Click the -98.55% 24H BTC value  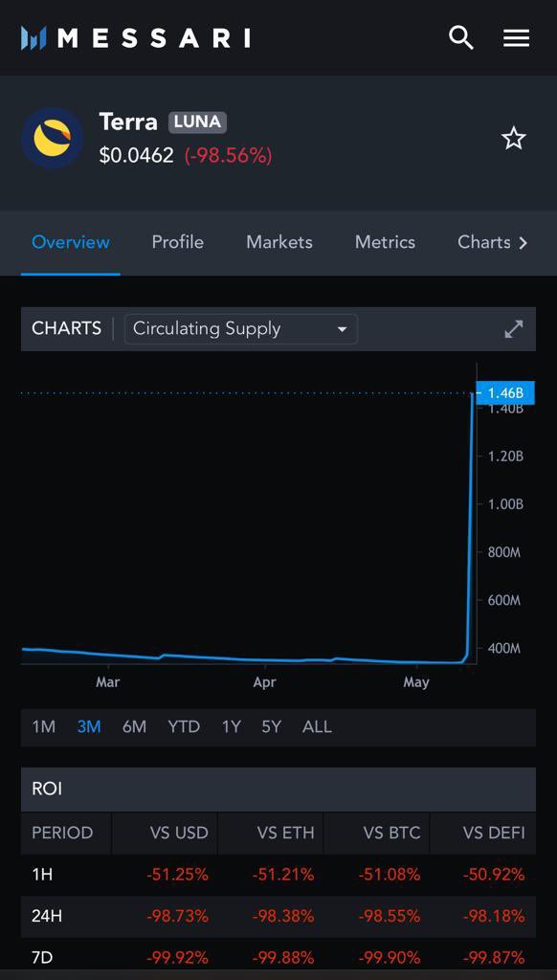[390, 916]
